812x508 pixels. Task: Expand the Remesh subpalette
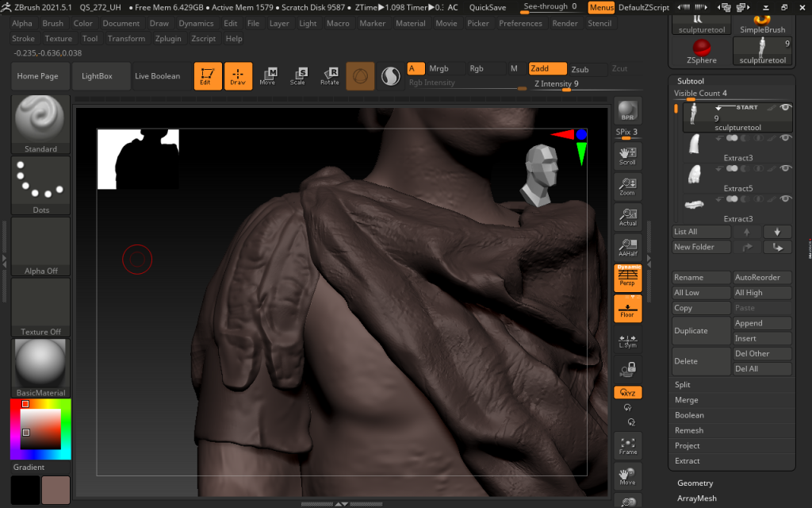[x=689, y=430]
